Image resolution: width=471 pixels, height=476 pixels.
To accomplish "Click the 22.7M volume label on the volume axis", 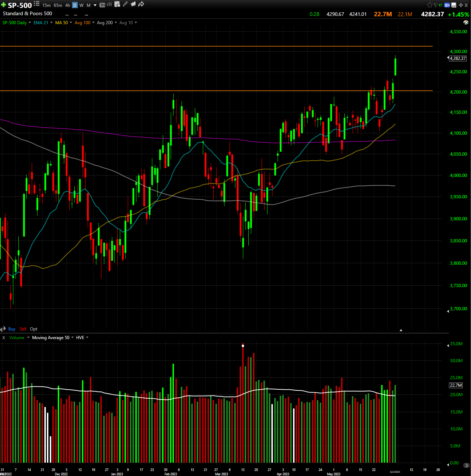I will click(x=456, y=385).
